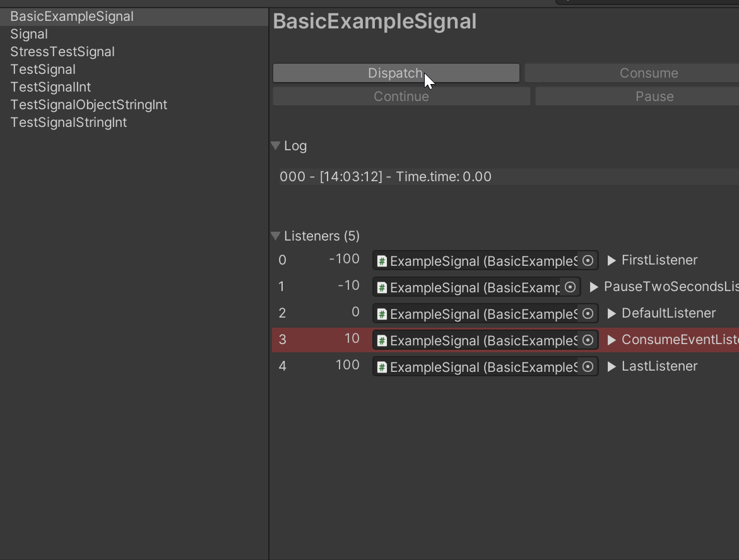Viewport: 739px width, 560px height.
Task: Select TestSignalObjectStringInt in the list
Action: 89,105
